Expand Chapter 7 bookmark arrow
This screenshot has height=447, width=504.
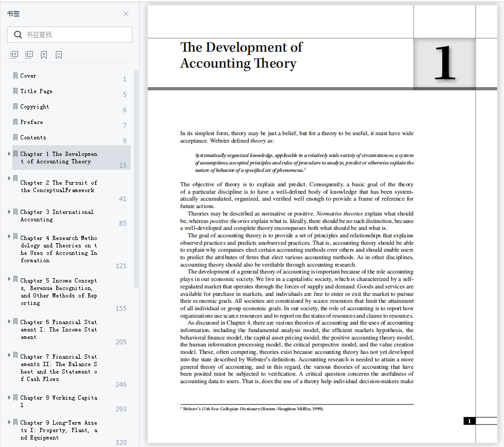point(9,355)
